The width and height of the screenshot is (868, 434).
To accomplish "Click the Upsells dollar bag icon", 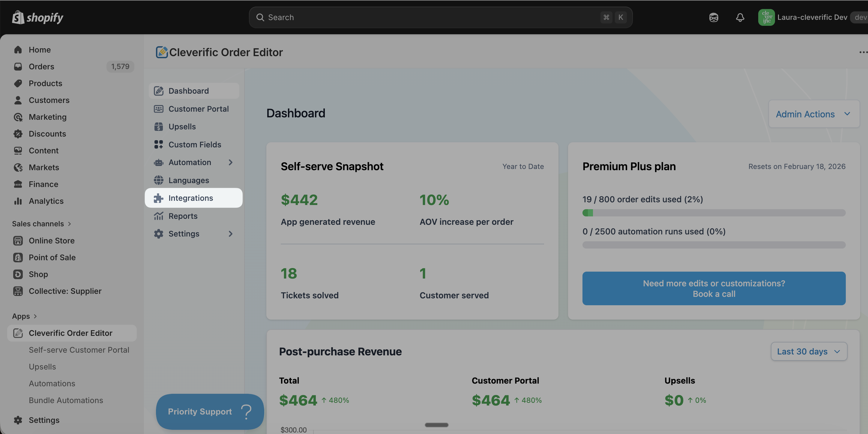I will 158,126.
